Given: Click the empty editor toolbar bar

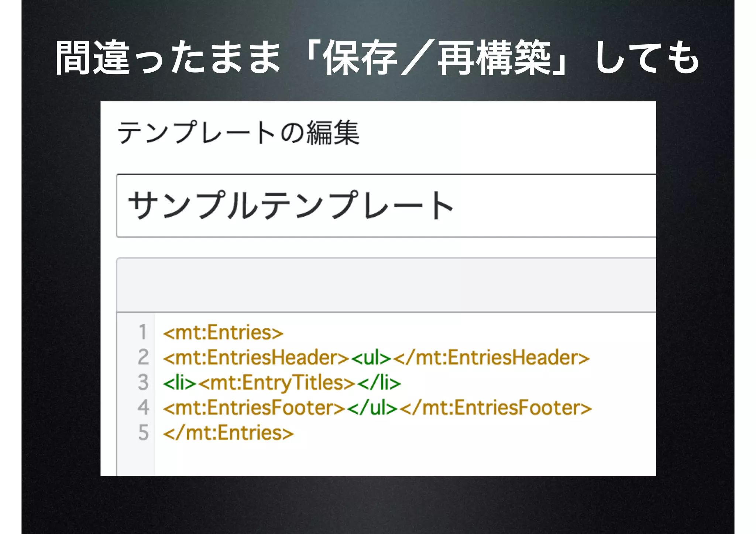Looking at the screenshot, I should pyautogui.click(x=386, y=285).
